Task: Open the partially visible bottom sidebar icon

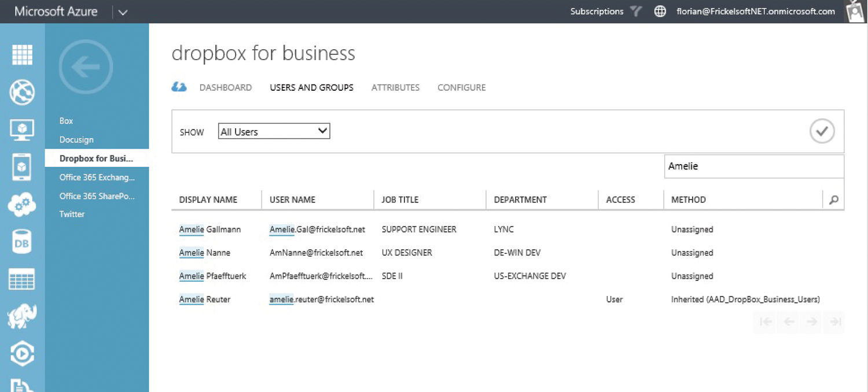Action: coord(22,386)
